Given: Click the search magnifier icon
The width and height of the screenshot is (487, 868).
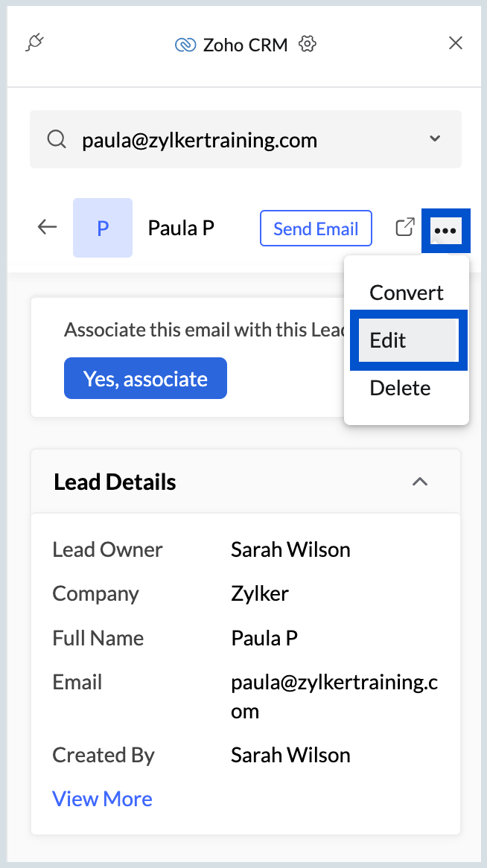Looking at the screenshot, I should tap(57, 139).
